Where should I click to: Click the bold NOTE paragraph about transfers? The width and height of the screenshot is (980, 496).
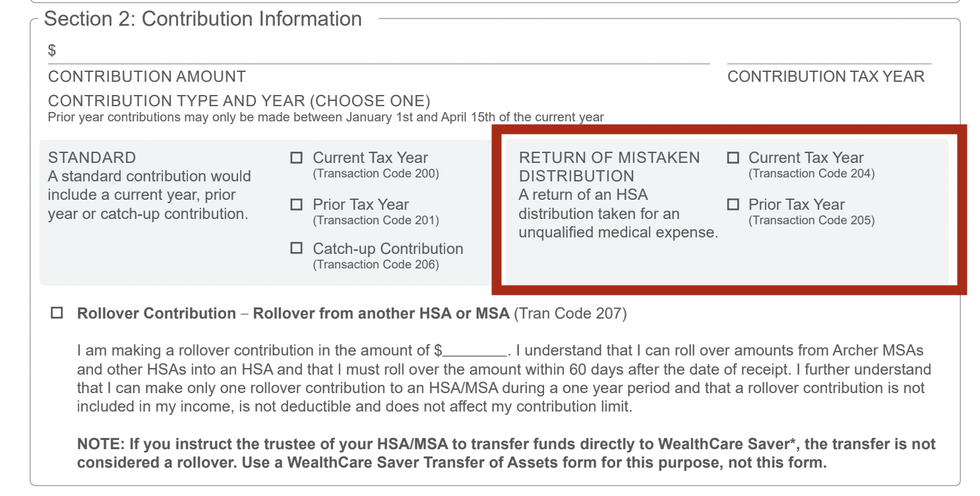(x=506, y=454)
